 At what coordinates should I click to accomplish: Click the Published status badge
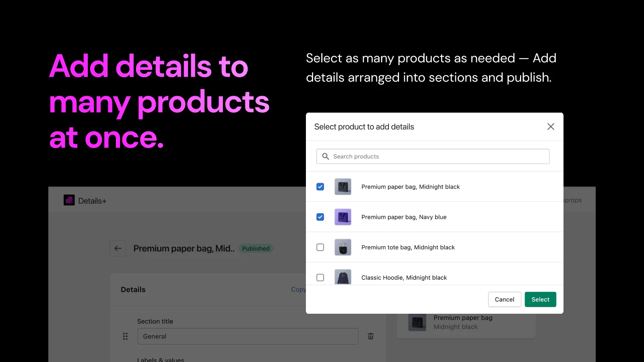pos(256,249)
